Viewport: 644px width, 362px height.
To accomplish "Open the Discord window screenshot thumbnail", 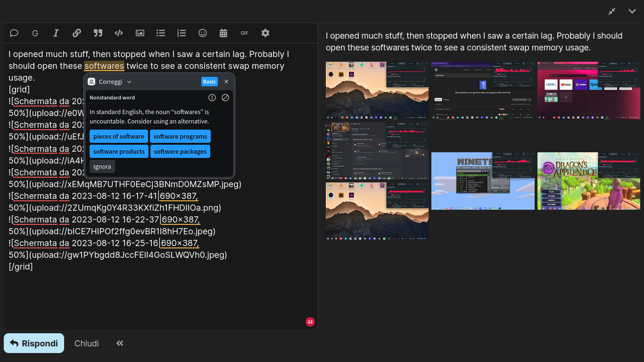I will (x=377, y=151).
